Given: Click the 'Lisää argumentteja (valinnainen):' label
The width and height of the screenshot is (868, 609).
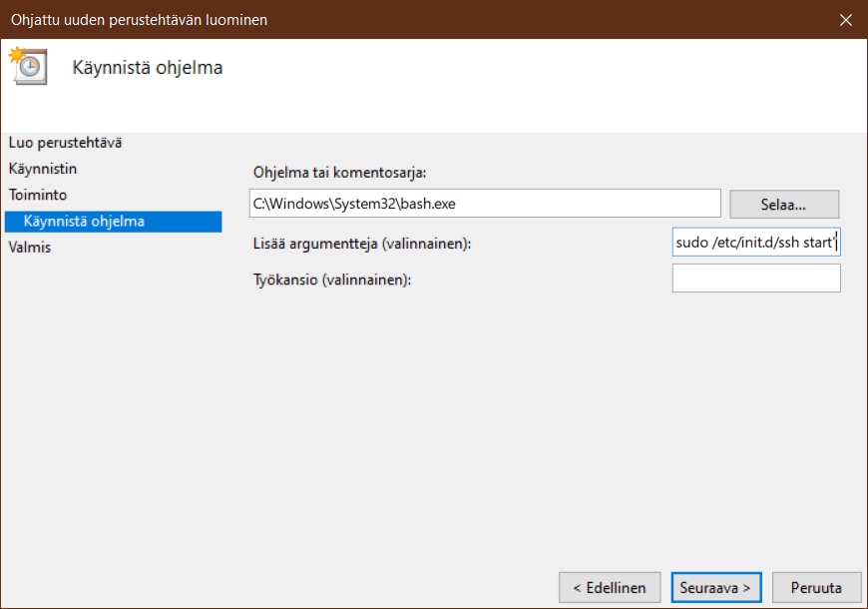Looking at the screenshot, I should coord(361,244).
